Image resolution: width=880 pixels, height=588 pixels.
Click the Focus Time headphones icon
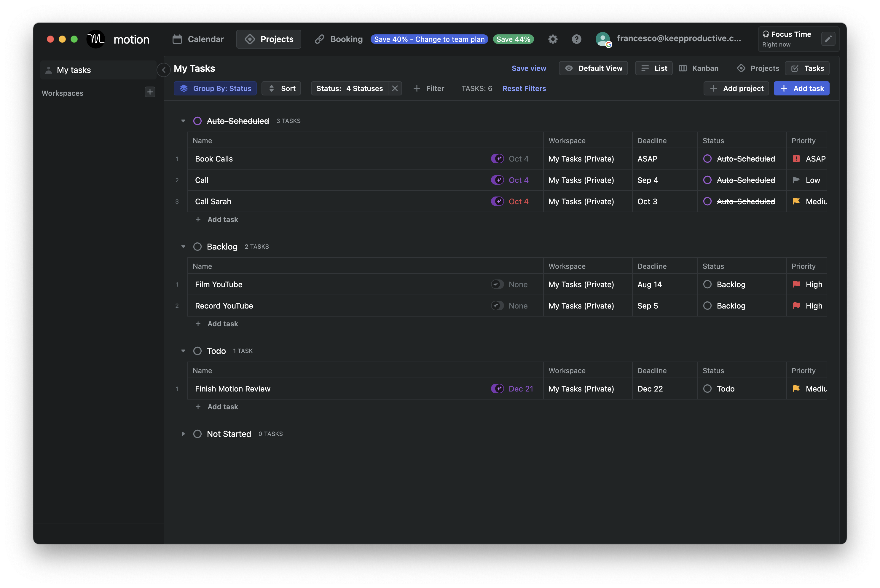click(x=766, y=34)
